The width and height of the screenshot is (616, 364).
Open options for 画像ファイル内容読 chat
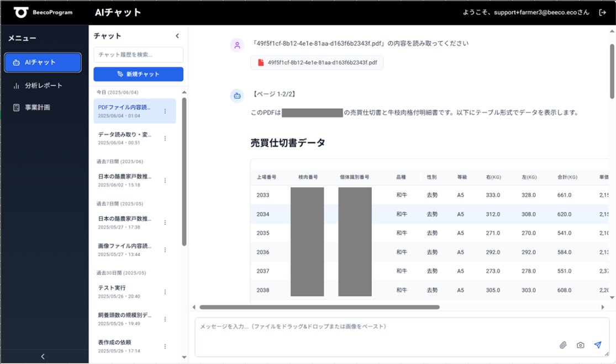click(165, 250)
